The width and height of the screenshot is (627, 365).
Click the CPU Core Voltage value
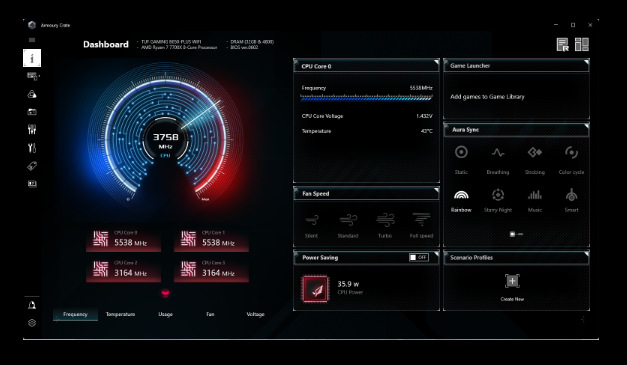[424, 116]
